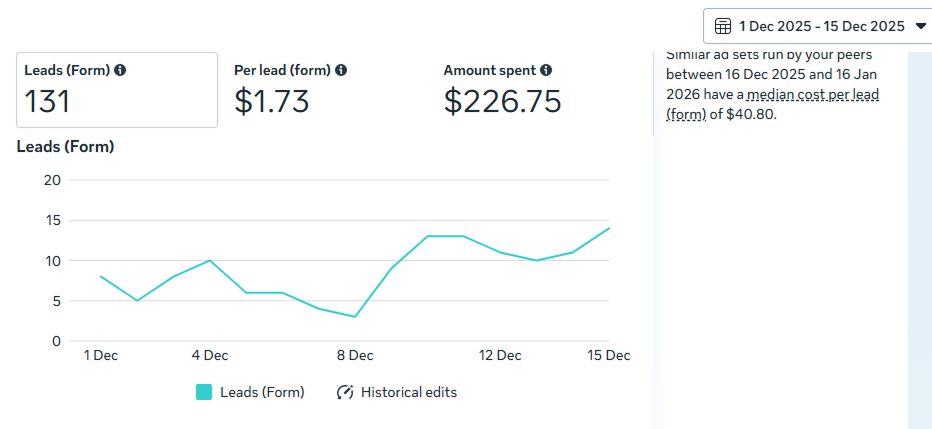Select the Amount spent metric
The height and width of the screenshot is (429, 932).
[x=502, y=90]
